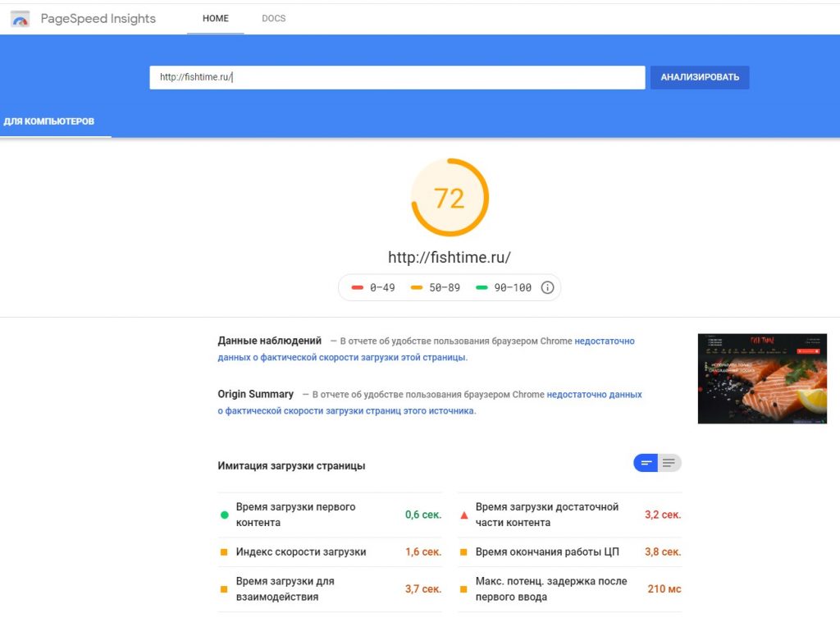The width and height of the screenshot is (840, 618).
Task: Click 'Время загрузки первого контента' metric text
Action: click(x=295, y=515)
